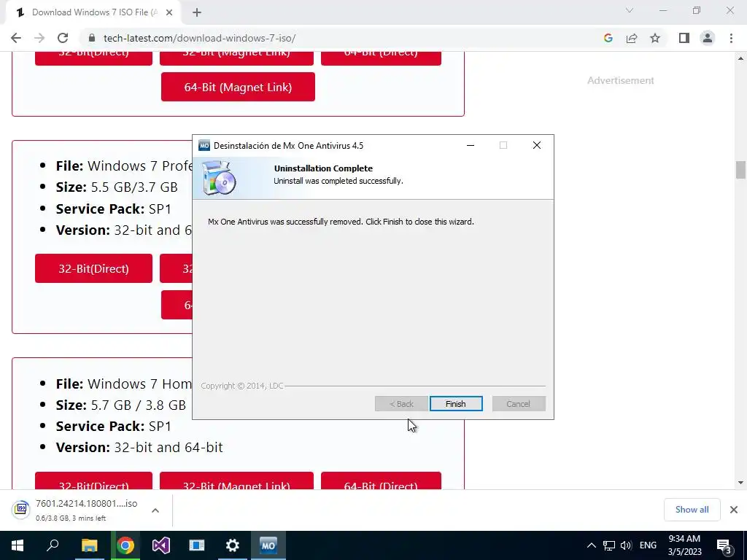Show hidden system tray icons

[591, 545]
